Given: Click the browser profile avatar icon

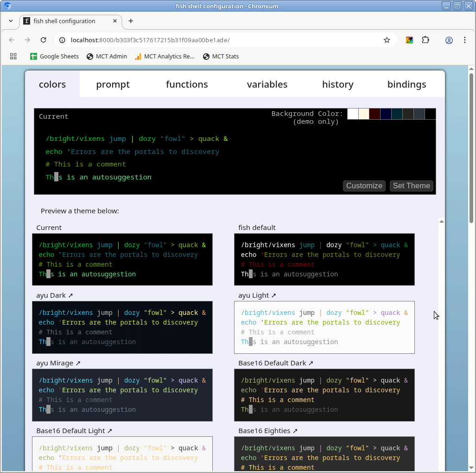Looking at the screenshot, I should pyautogui.click(x=449, y=40).
